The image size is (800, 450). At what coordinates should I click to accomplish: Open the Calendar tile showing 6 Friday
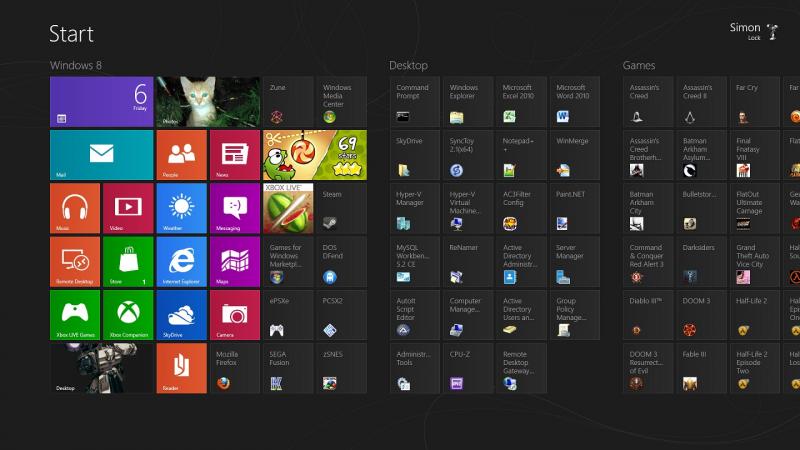[102, 102]
